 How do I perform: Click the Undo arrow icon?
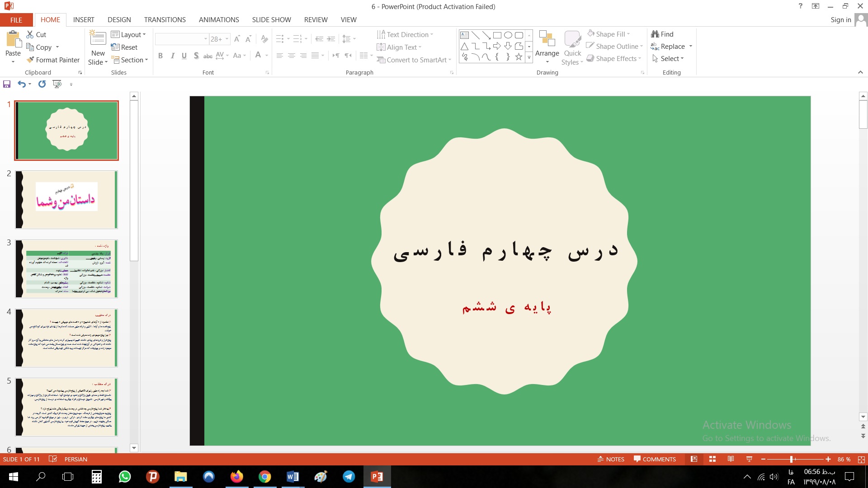[x=21, y=84]
